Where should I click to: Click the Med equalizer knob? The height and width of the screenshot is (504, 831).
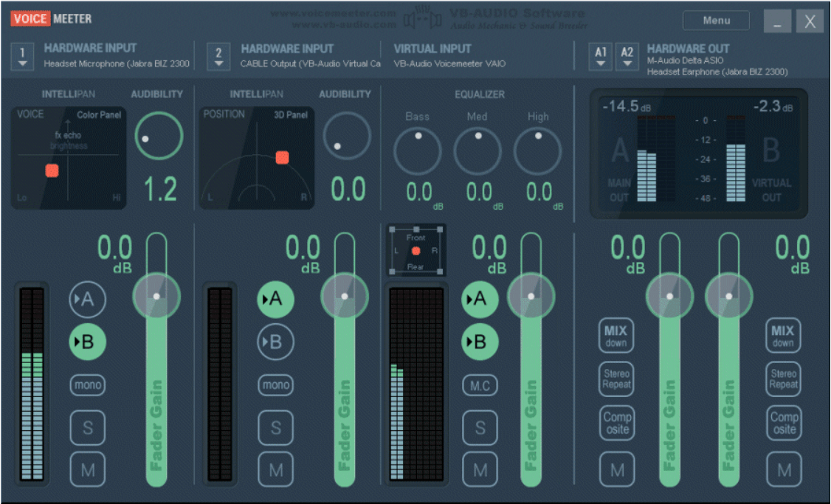tap(477, 151)
